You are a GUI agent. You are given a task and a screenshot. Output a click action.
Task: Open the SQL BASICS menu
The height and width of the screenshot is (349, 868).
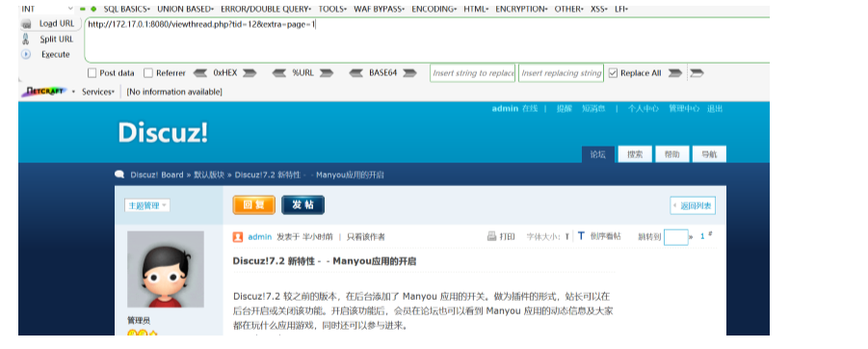tap(127, 9)
